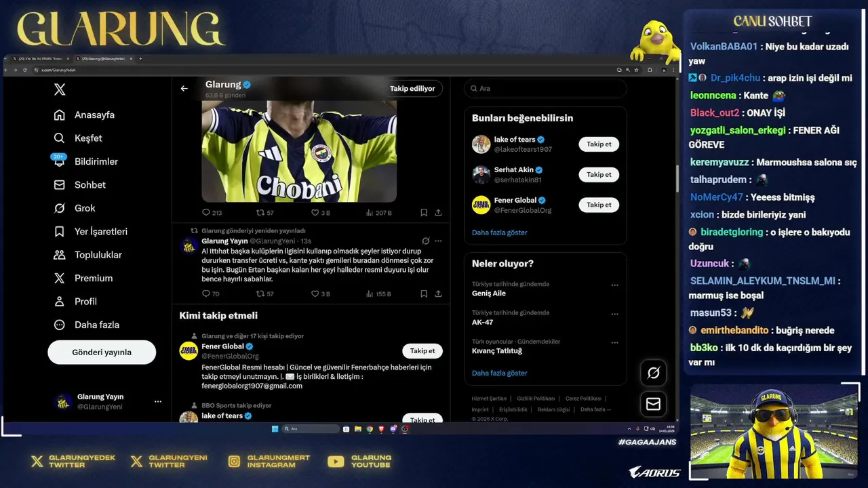Open Keşfet explore page
This screenshot has height=488, width=868.
tap(78, 138)
